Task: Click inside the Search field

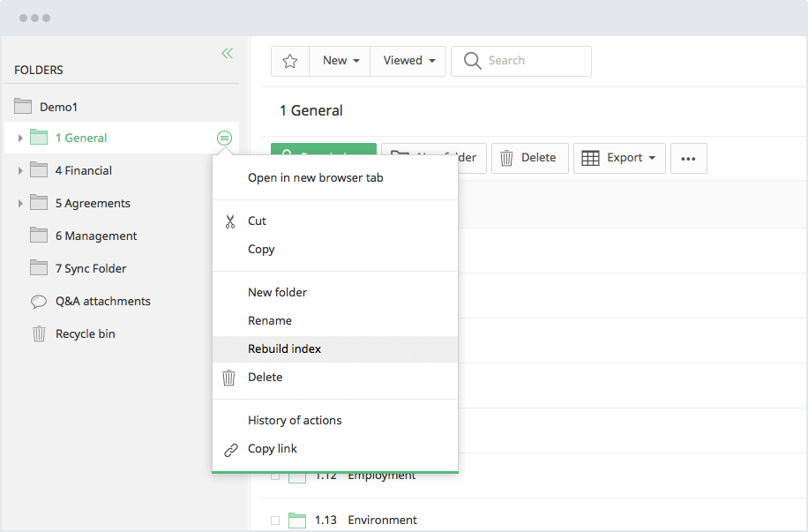Action: [x=529, y=61]
